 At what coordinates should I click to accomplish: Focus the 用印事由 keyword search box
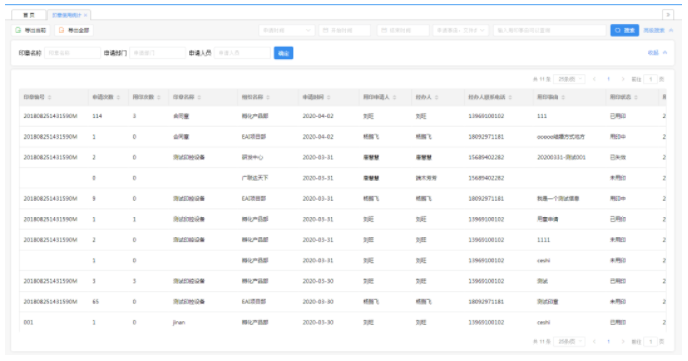[550, 30]
